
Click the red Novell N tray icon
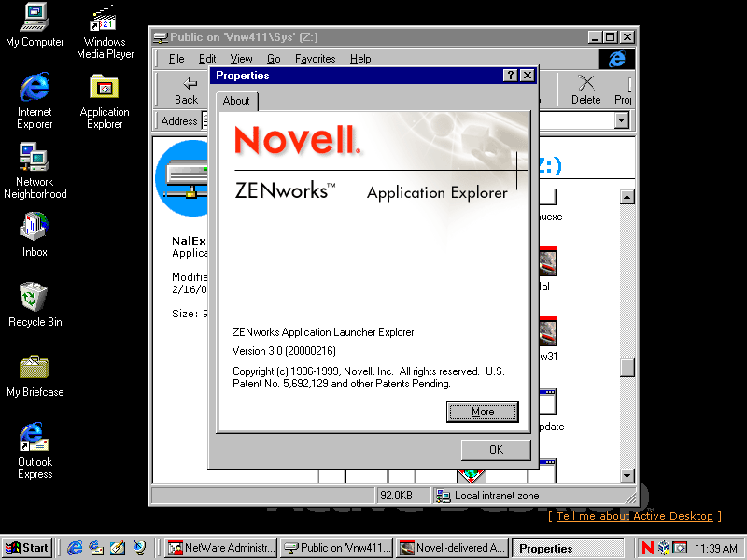[647, 548]
